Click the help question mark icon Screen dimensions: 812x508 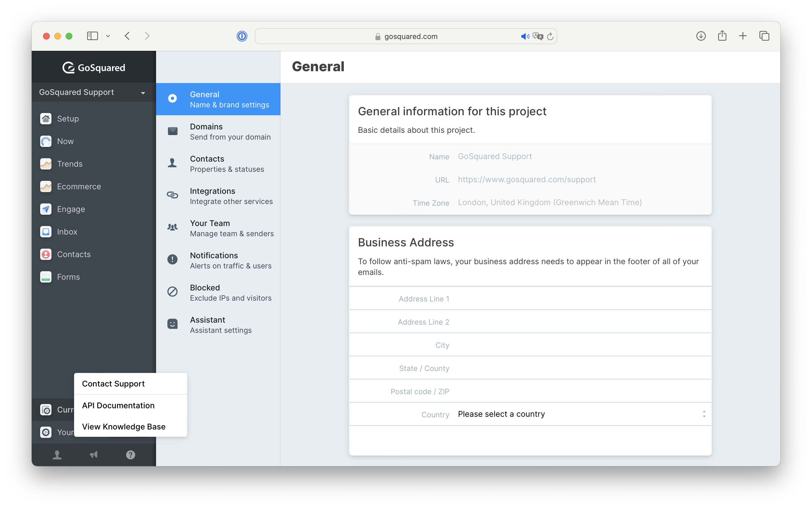(130, 455)
